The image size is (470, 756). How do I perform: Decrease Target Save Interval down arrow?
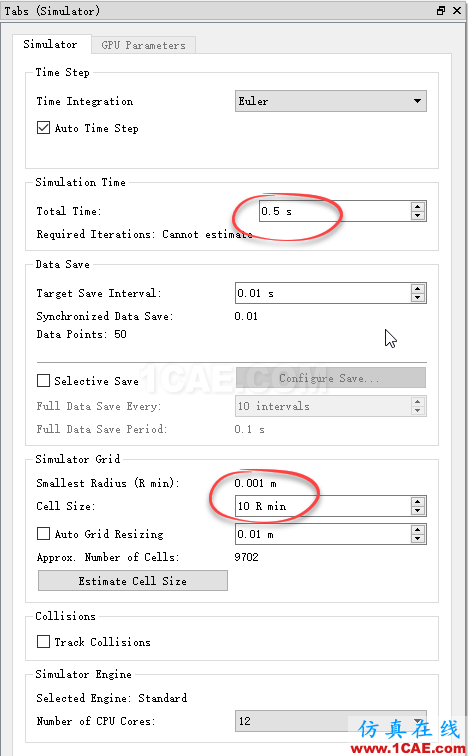click(418, 298)
